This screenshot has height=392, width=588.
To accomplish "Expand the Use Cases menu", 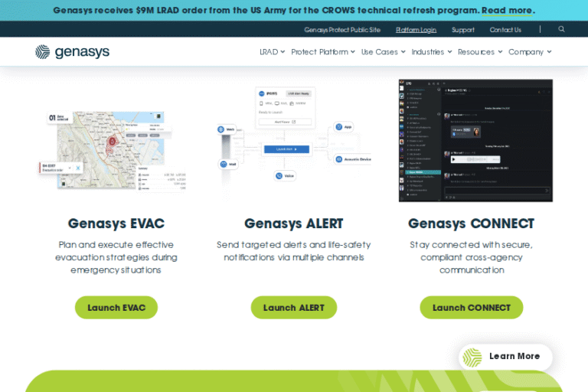I will pos(383,52).
